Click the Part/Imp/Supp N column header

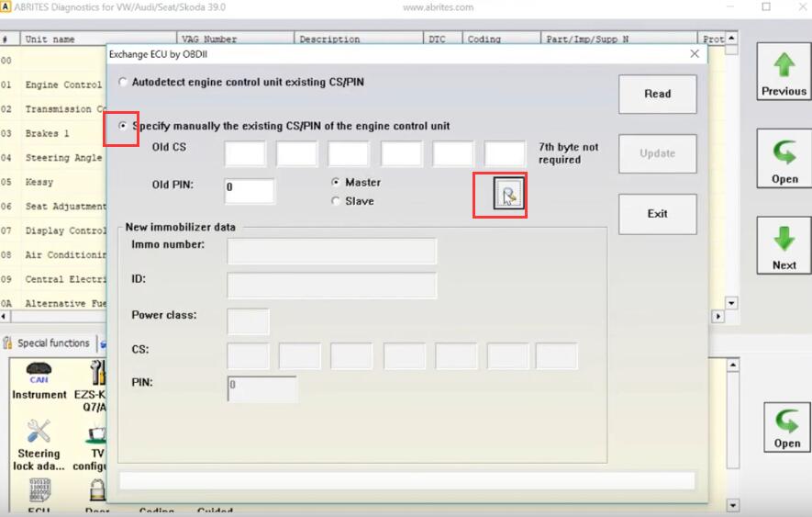pyautogui.click(x=619, y=39)
